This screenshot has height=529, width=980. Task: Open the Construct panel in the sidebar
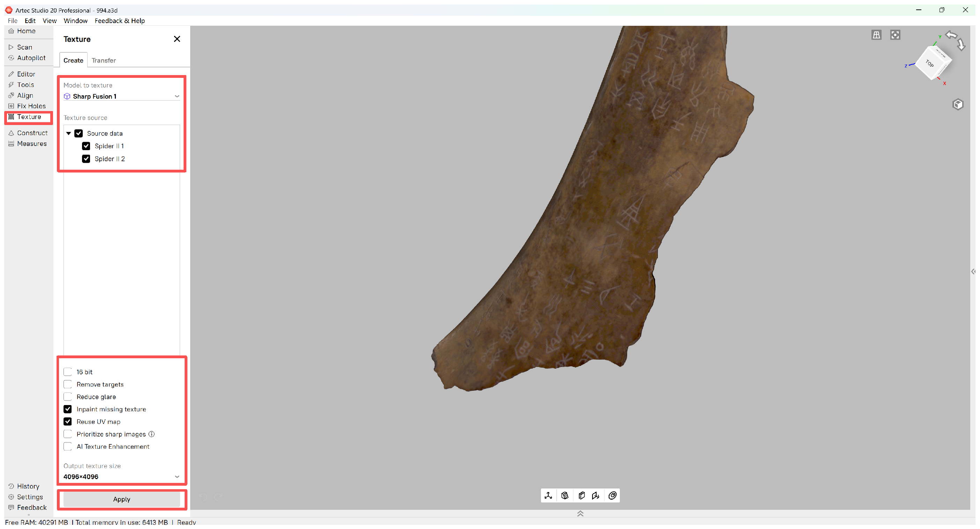pos(28,133)
